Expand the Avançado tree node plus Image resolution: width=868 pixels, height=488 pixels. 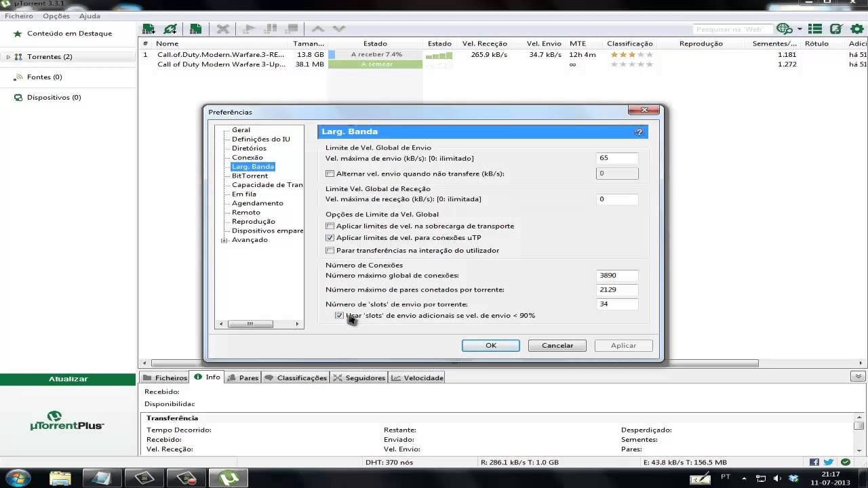tap(224, 240)
